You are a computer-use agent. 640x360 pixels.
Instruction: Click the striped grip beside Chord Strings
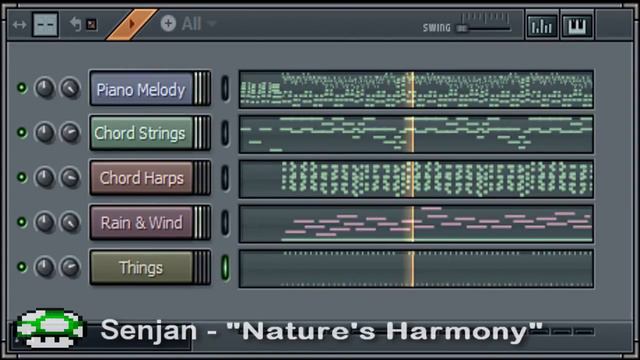(202, 133)
